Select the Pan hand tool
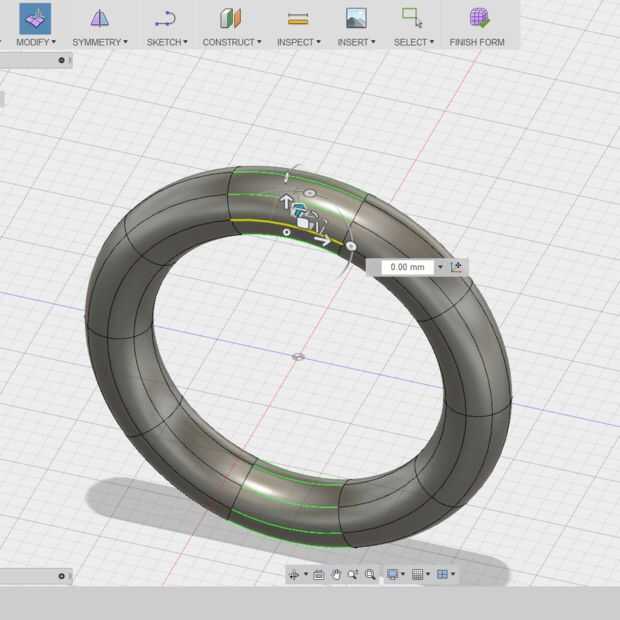 pyautogui.click(x=336, y=575)
